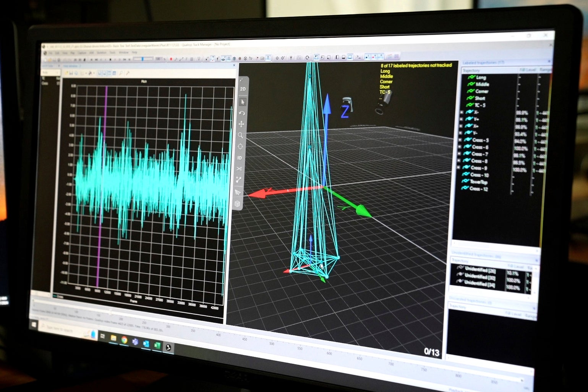Open the Window menu
The height and width of the screenshot is (392, 588).
point(123,52)
